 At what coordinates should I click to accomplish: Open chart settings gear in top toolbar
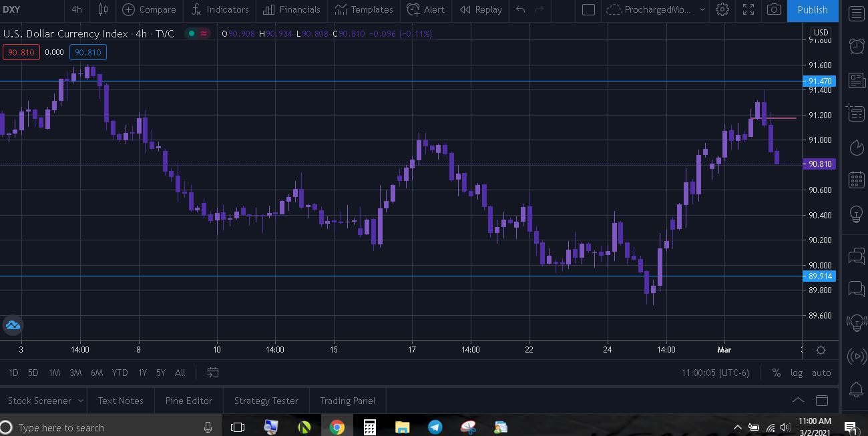click(x=722, y=9)
